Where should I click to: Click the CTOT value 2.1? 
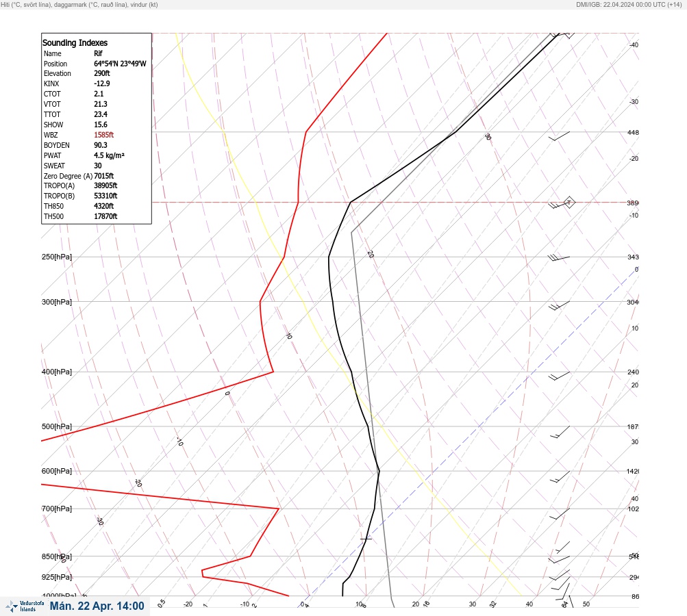(99, 94)
